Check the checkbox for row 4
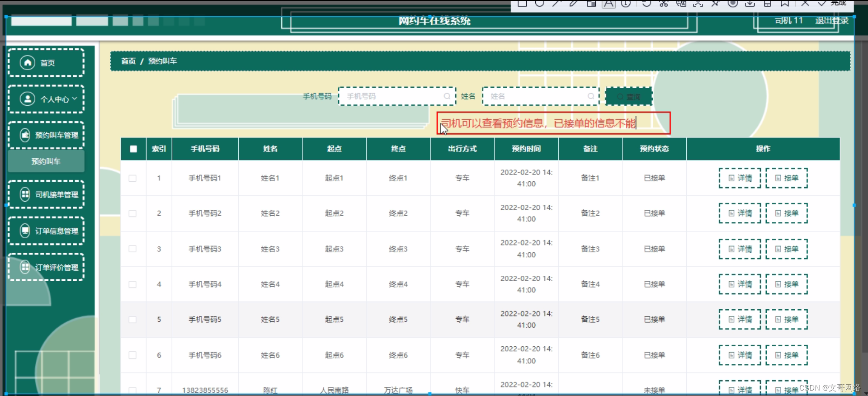This screenshot has height=396, width=868. (132, 284)
